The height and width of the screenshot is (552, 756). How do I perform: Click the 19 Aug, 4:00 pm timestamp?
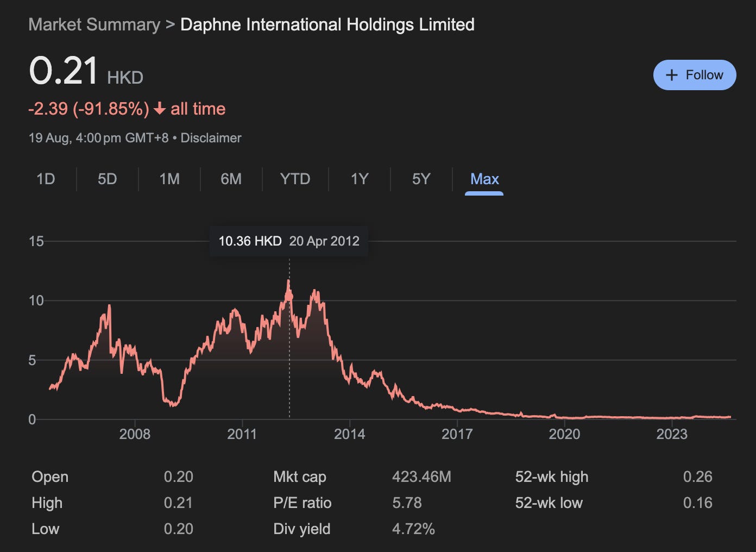(98, 138)
